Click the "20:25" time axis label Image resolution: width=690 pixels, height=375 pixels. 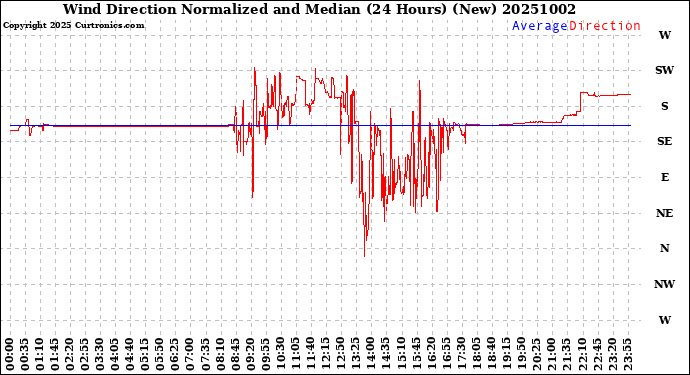tap(535, 354)
